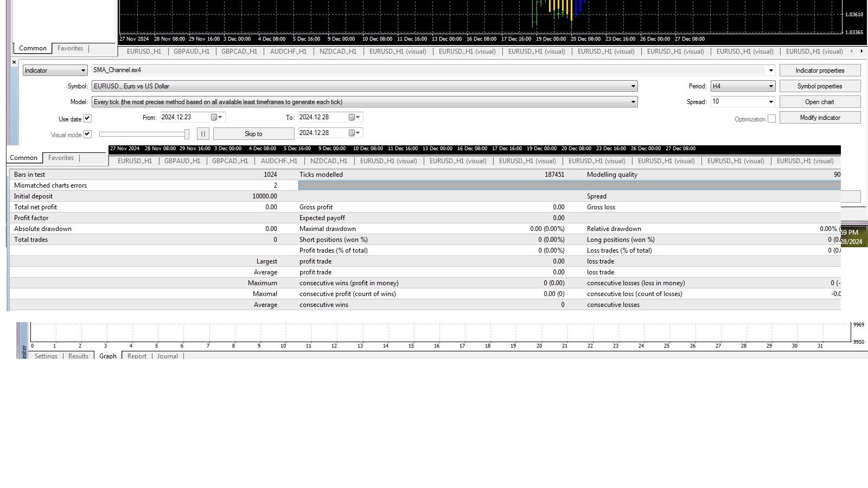Screen dimensions: 868x488
Task: Click the Relative drawdown label
Action: pyautogui.click(x=614, y=229)
